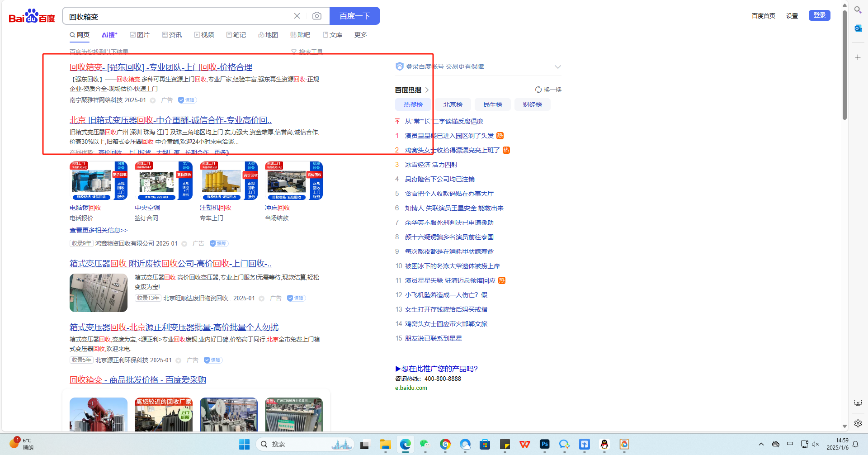Image resolution: width=868 pixels, height=455 pixels.
Task: Expand the 百度热搜 chevron arrow
Action: pyautogui.click(x=427, y=90)
